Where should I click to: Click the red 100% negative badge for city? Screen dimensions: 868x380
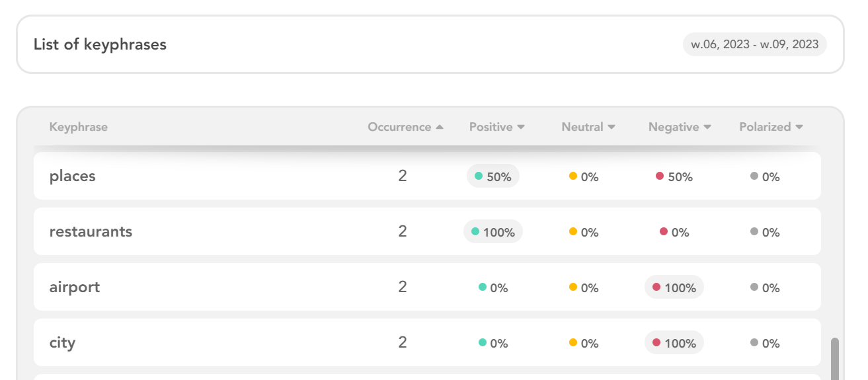pyautogui.click(x=674, y=343)
